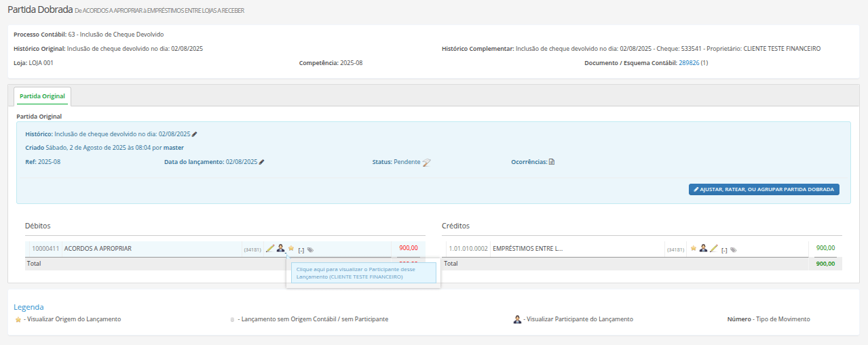Open tag icon in the debit row
Image resolution: width=868 pixels, height=345 pixels.
pyautogui.click(x=311, y=250)
